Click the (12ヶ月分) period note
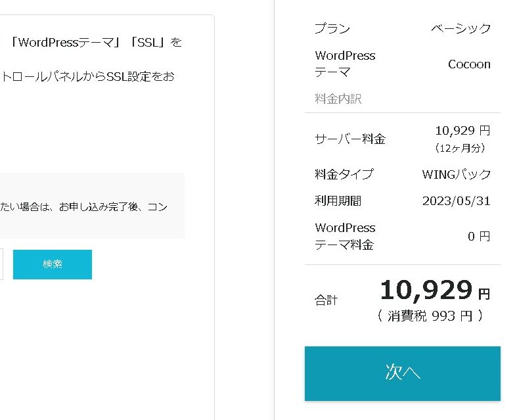Viewport: 517px width, 420px height. pyautogui.click(x=462, y=148)
